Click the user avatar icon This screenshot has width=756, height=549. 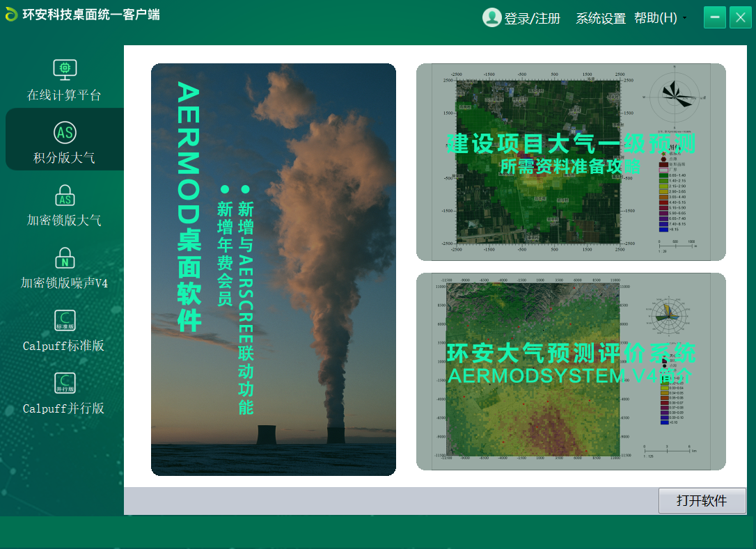click(x=492, y=17)
